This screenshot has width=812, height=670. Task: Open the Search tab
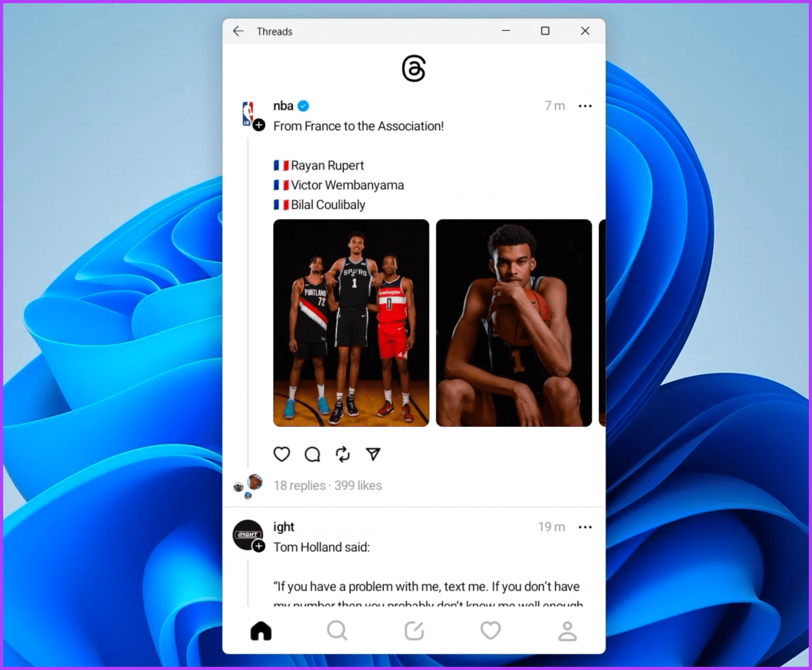(337, 630)
